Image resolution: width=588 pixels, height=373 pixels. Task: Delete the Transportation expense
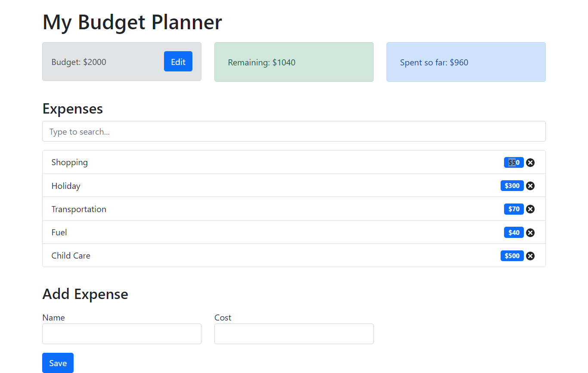[x=530, y=209]
